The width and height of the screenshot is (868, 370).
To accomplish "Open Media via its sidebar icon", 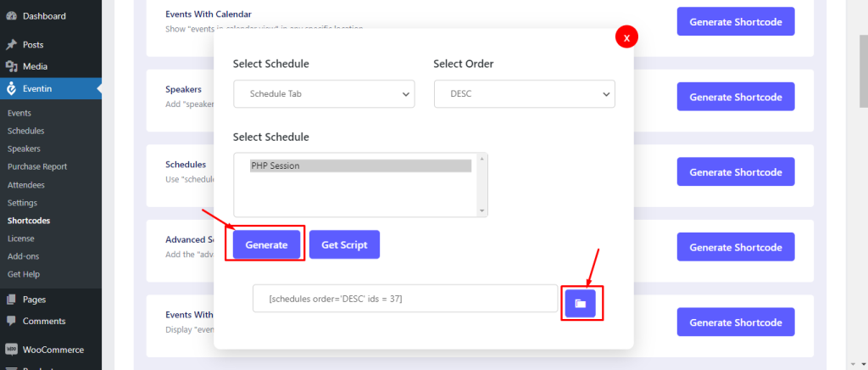I will 11,66.
